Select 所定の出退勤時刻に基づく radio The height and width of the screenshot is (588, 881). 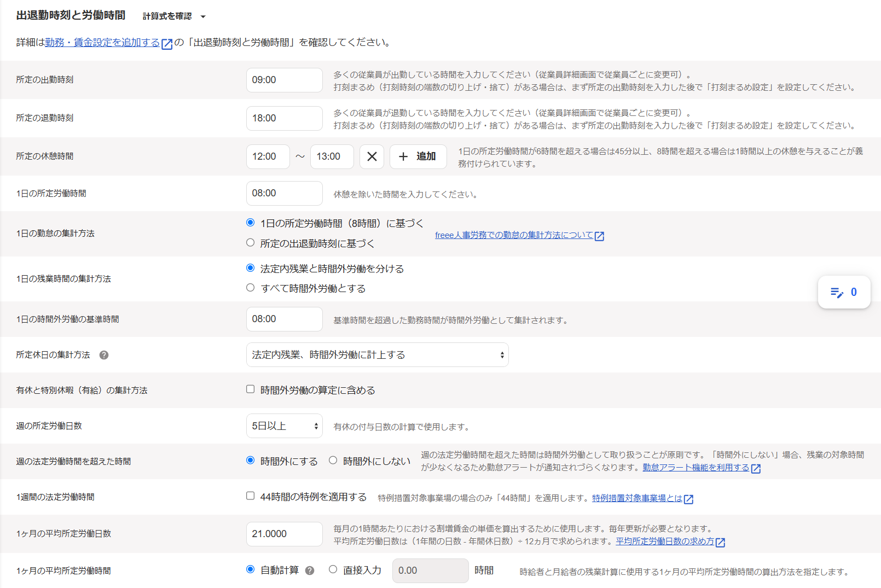[x=250, y=242]
